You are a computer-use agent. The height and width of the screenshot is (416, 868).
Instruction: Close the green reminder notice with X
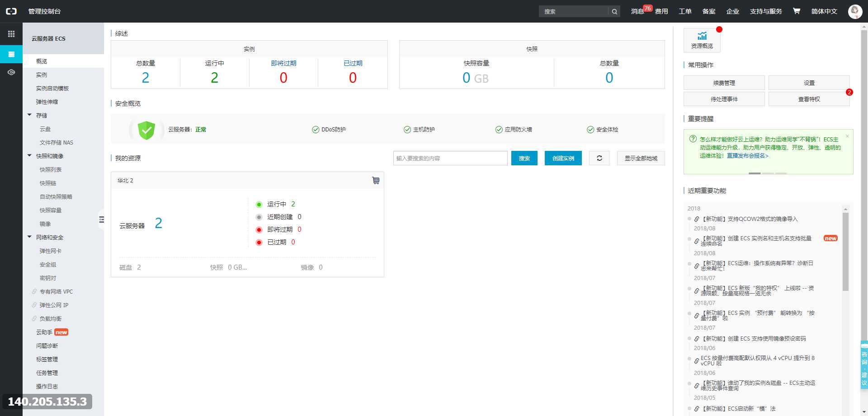[x=847, y=136]
